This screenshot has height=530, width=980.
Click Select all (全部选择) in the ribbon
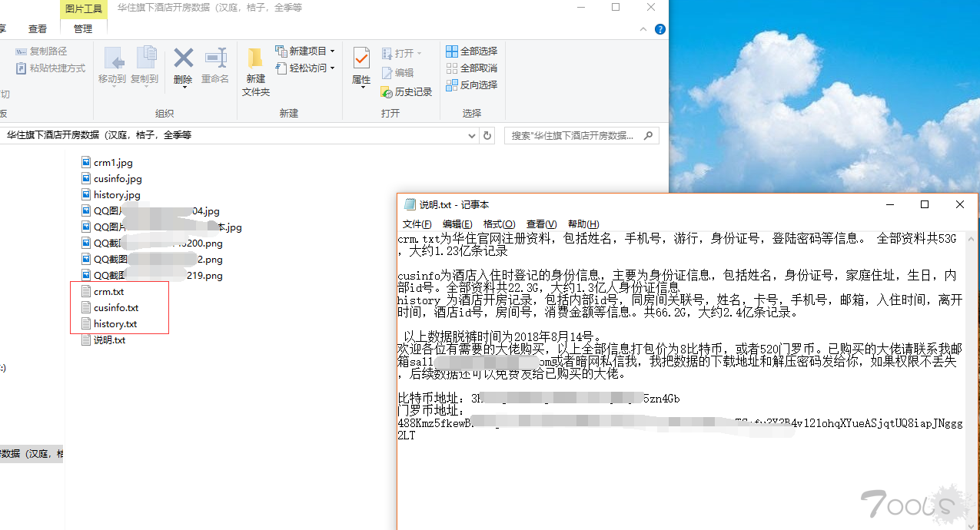pos(472,51)
